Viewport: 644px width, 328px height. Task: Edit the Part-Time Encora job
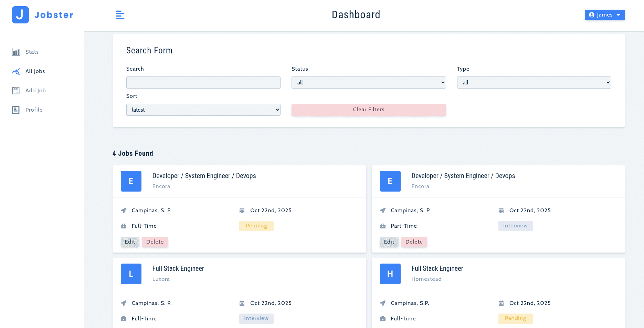(389, 242)
